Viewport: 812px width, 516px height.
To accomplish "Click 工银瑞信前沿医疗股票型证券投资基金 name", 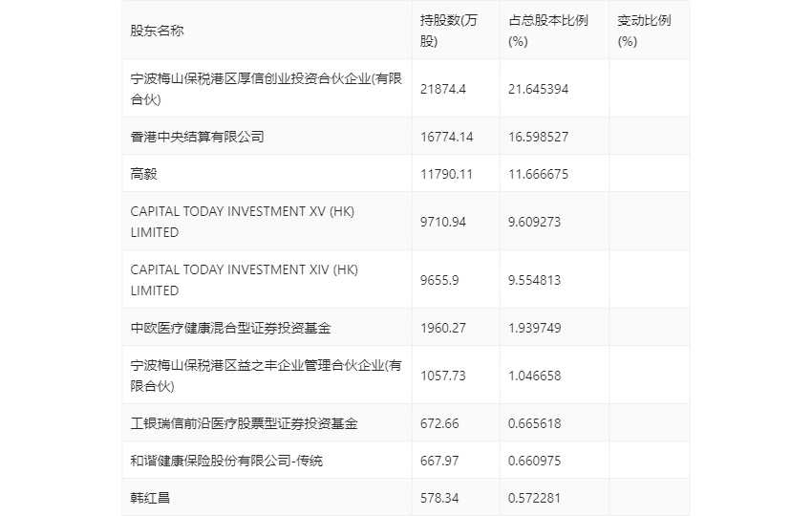I will click(244, 423).
